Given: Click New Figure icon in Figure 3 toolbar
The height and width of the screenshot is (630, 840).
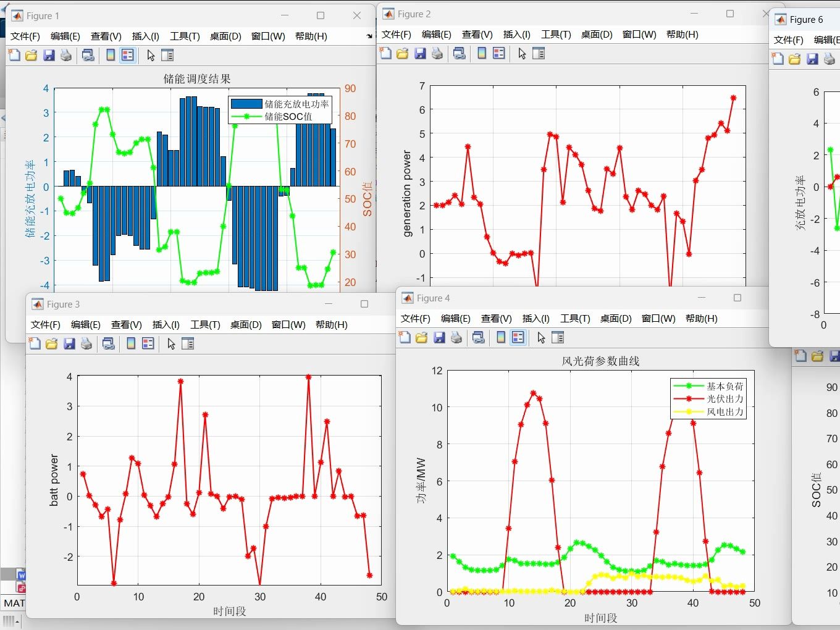Looking at the screenshot, I should (35, 343).
